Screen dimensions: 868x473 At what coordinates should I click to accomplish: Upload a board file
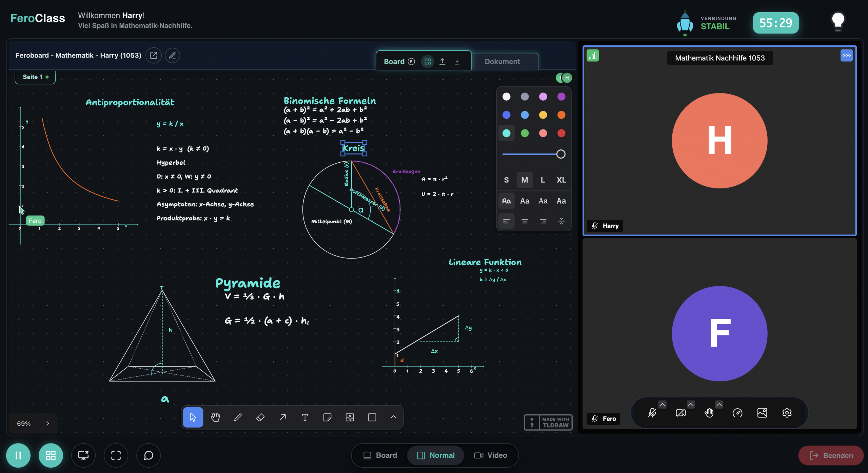[442, 61]
